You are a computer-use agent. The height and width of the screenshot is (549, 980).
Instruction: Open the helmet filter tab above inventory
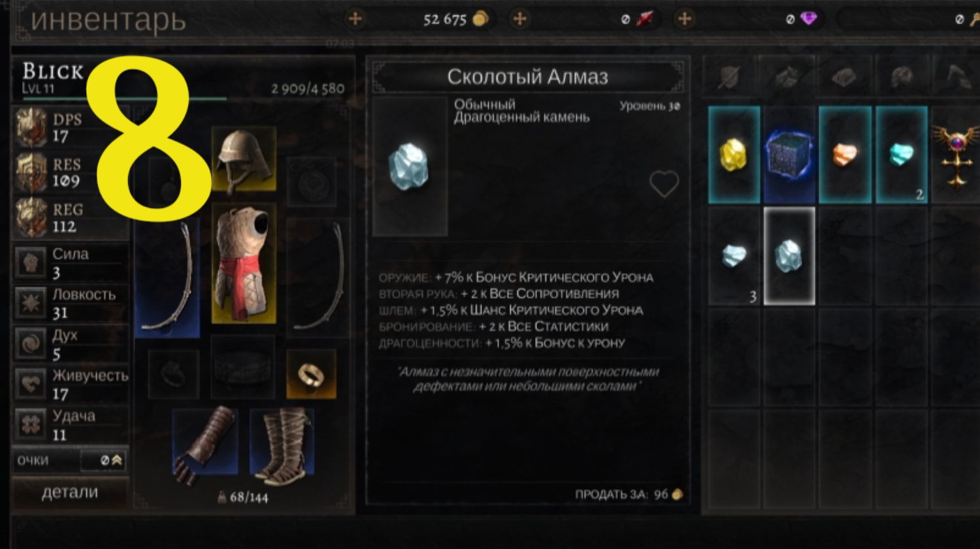(x=902, y=77)
